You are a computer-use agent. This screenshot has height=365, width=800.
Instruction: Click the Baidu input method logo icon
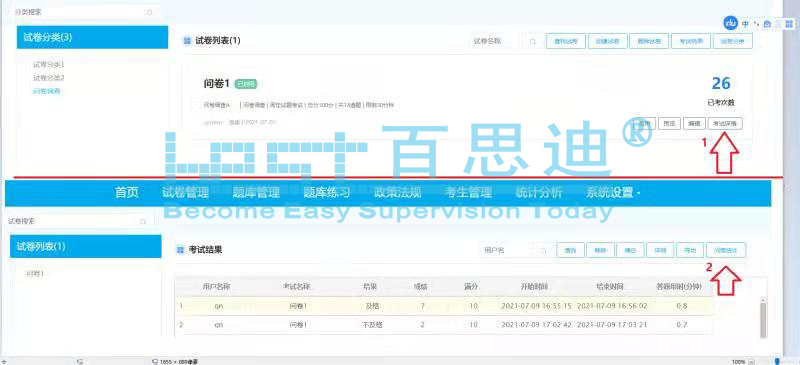[731, 23]
